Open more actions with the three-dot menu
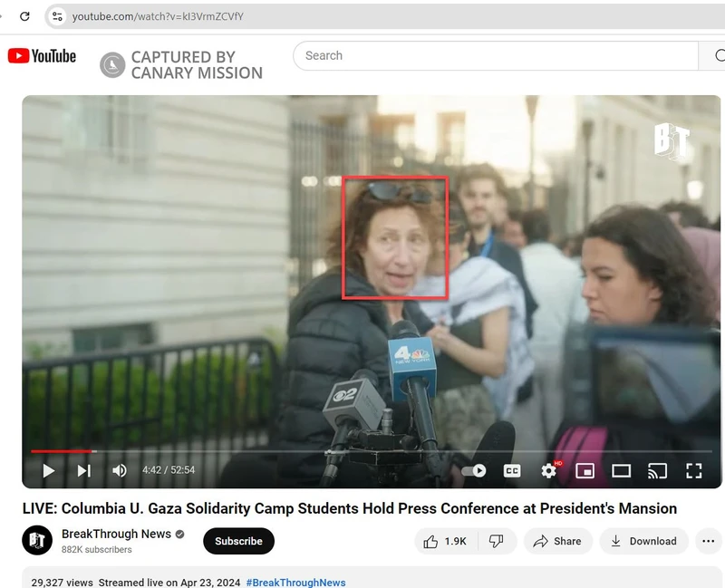725x588 pixels. coord(708,541)
